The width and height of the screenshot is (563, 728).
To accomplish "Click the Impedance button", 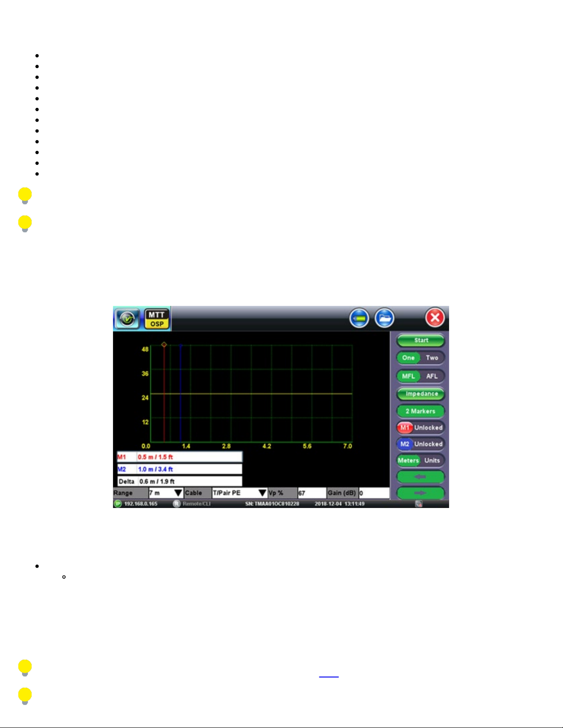I will click(421, 394).
